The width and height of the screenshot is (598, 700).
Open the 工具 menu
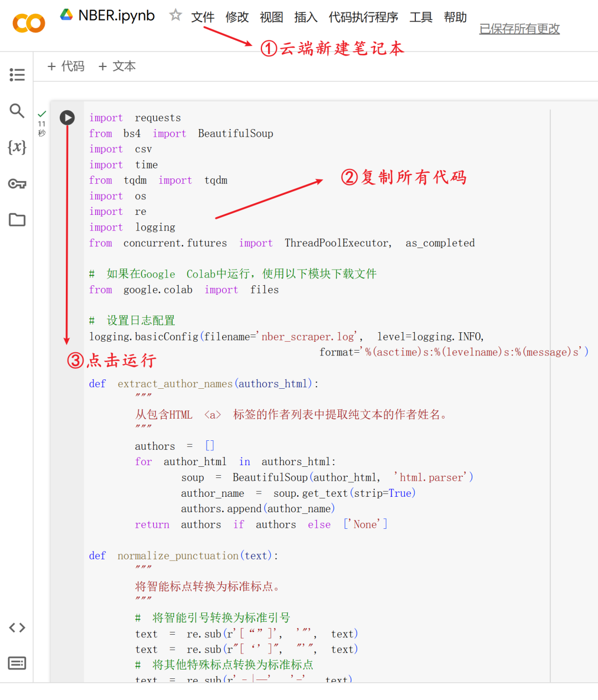pyautogui.click(x=421, y=17)
